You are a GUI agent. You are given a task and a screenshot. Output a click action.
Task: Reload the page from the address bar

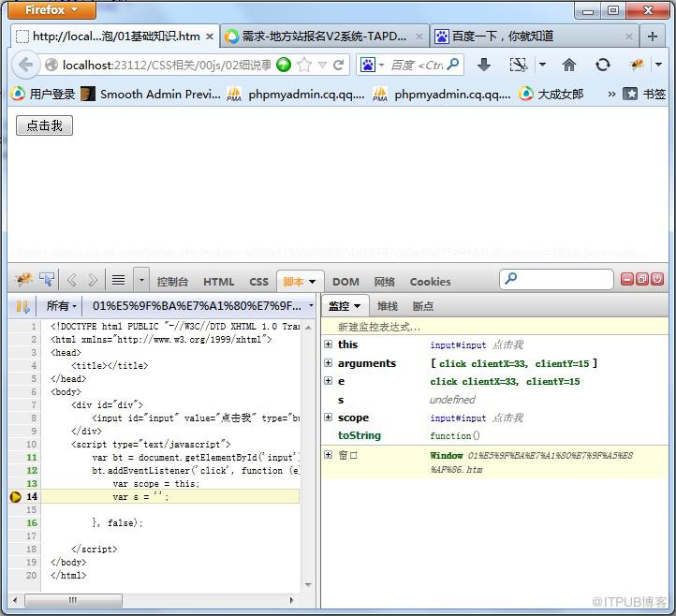(338, 66)
